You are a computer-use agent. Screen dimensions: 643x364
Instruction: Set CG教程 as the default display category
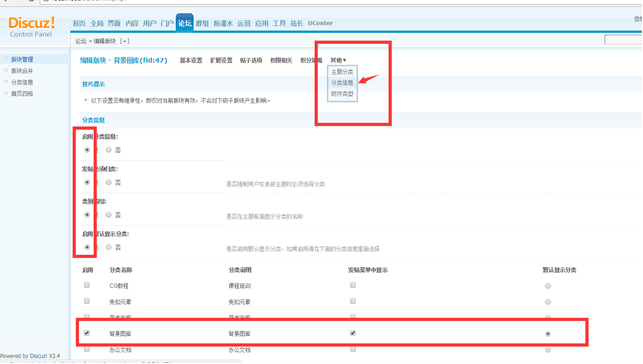point(548,286)
